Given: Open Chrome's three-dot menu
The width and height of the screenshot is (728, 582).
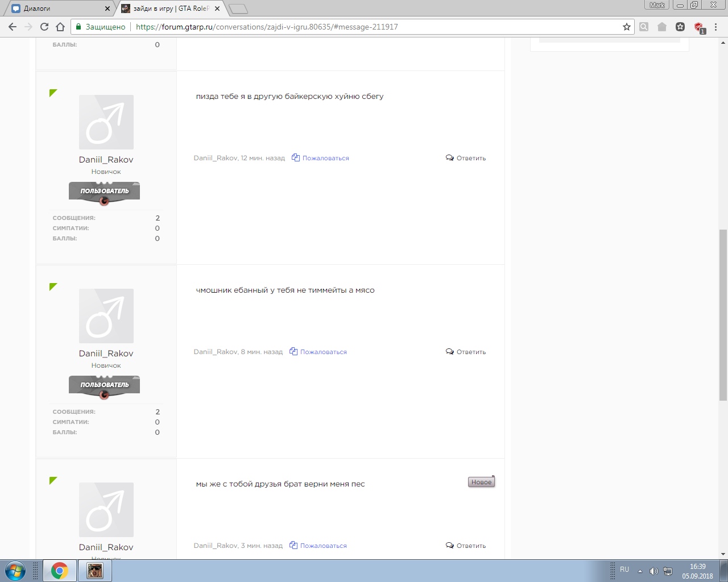Looking at the screenshot, I should 717,27.
